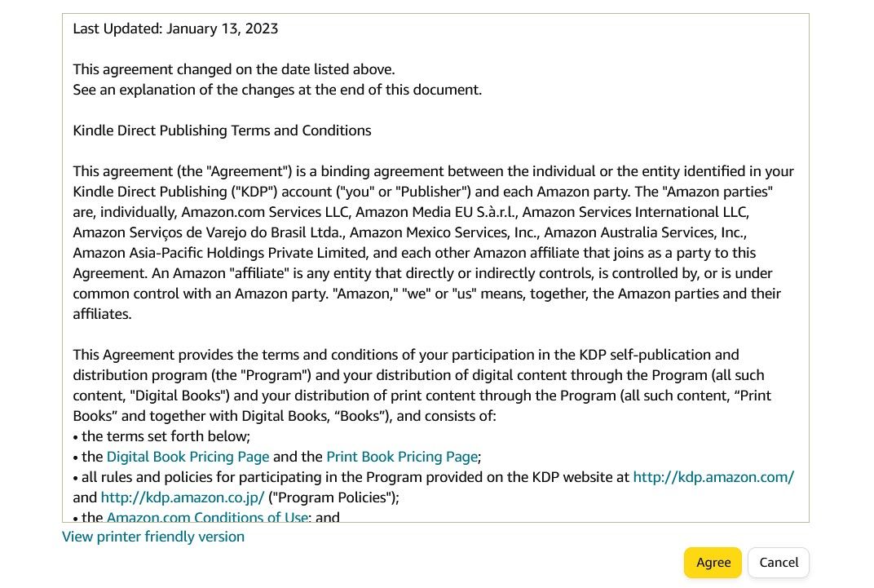Image resolution: width=874 pixels, height=588 pixels.
Task: Open the Print Book Pricing Page link
Action: pyautogui.click(x=402, y=456)
